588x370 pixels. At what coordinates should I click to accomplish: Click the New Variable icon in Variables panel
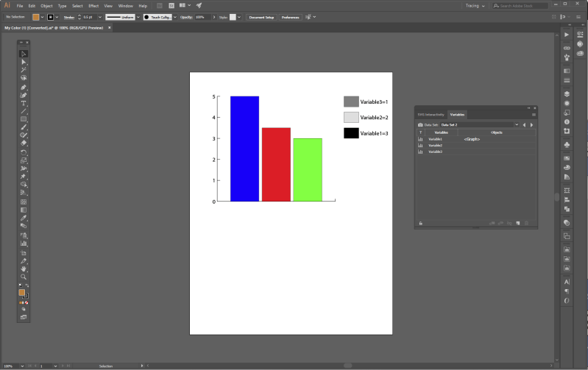click(518, 223)
